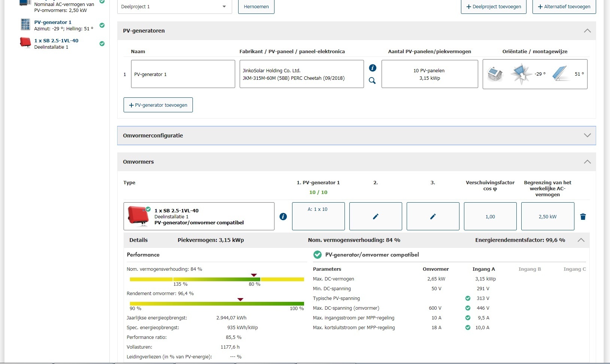The height and width of the screenshot is (364, 610).
Task: Click the magnifier icon to search PV panels
Action: (x=372, y=81)
